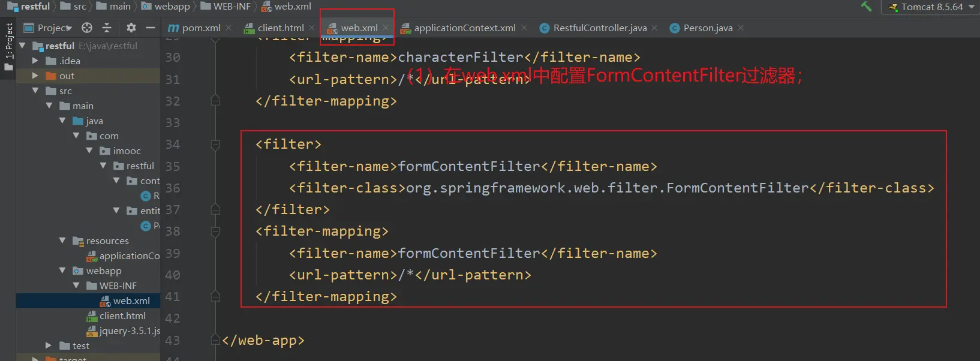Switch to the pom.xml editor tab
Viewport: 980px width, 361px height.
click(201, 28)
